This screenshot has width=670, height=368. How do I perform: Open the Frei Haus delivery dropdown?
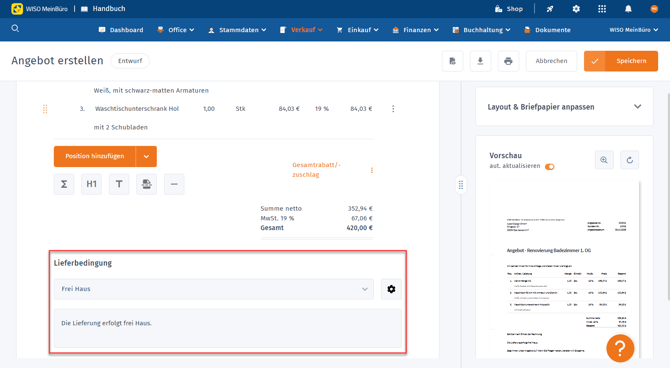[214, 289]
